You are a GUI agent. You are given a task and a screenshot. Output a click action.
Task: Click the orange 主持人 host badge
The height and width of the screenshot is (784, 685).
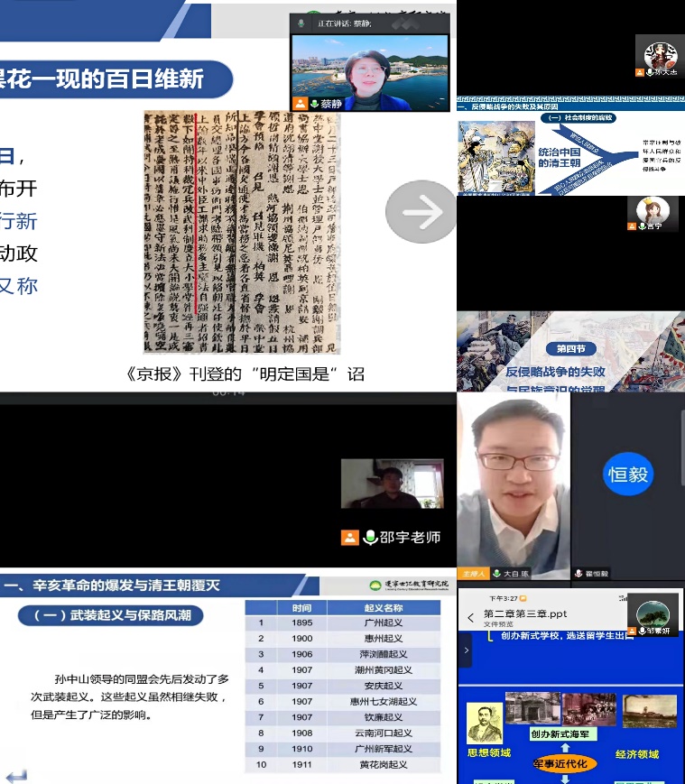point(474,573)
